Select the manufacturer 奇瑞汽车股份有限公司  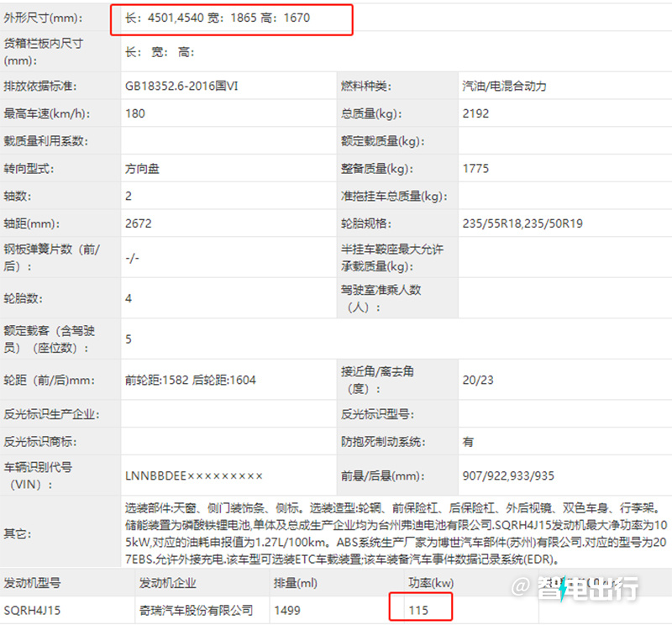[x=196, y=611]
